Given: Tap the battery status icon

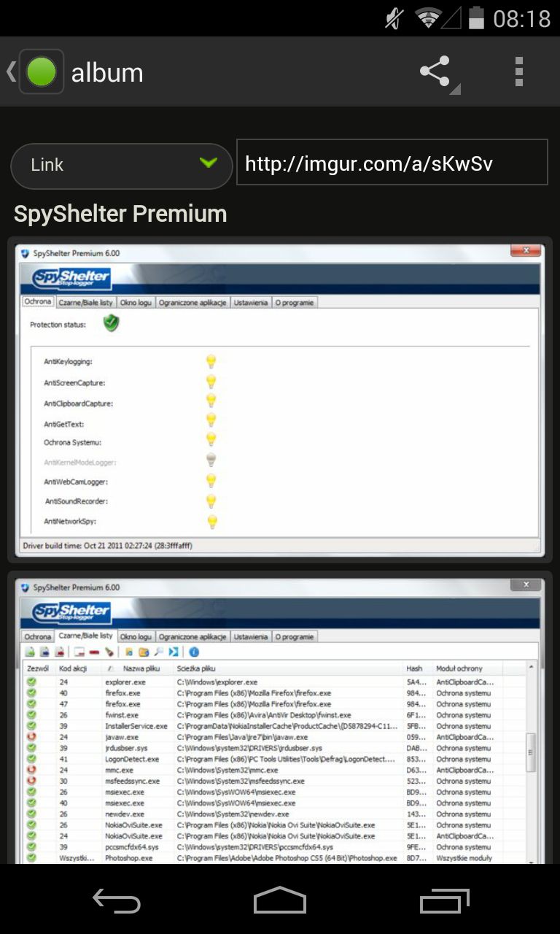Looking at the screenshot, I should 476,18.
